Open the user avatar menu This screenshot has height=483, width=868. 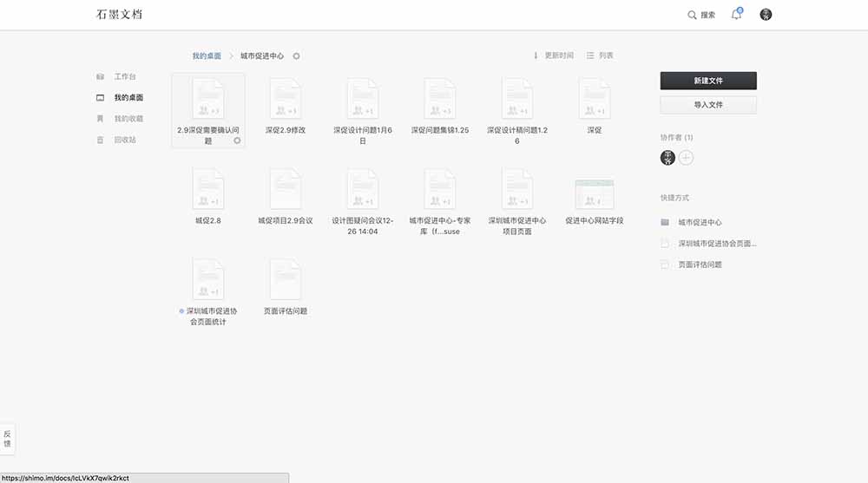766,15
